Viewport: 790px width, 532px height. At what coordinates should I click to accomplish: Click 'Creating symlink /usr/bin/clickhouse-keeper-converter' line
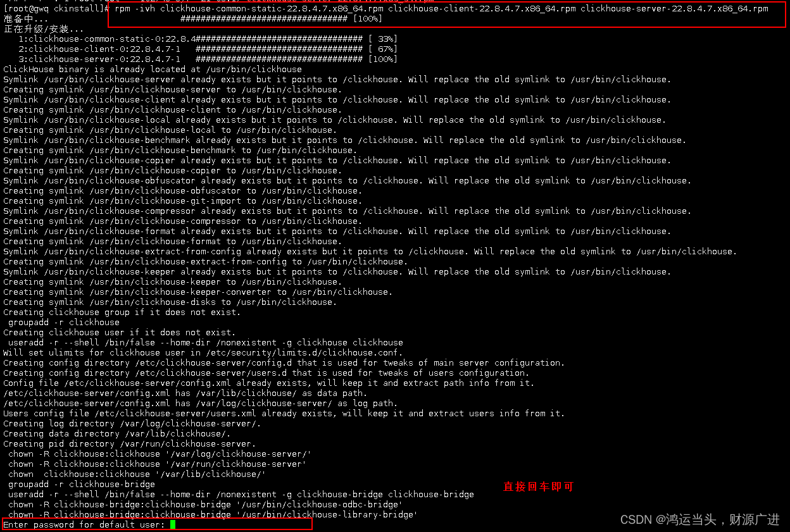tap(198, 292)
